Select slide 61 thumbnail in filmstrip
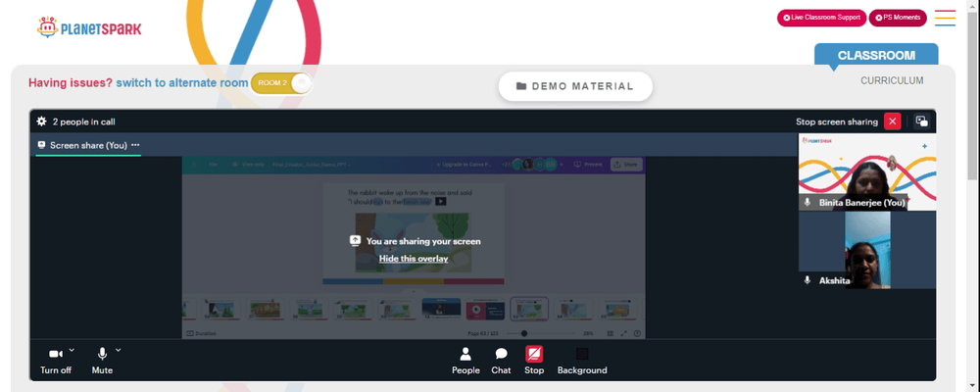 tap(441, 309)
